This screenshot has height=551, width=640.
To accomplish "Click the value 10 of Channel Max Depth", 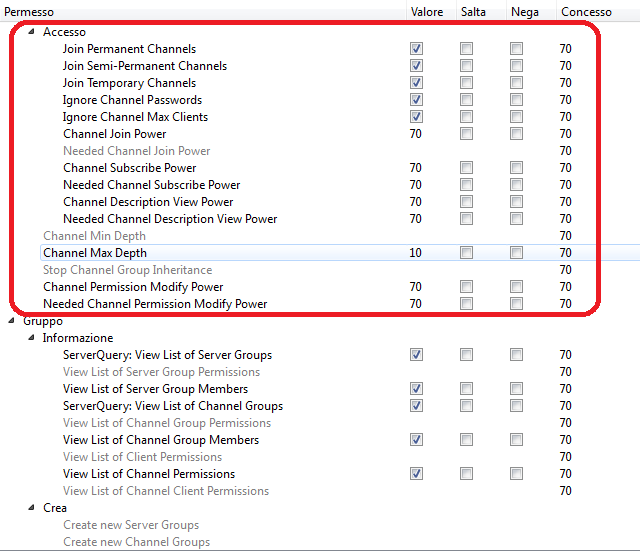I will click(x=416, y=253).
